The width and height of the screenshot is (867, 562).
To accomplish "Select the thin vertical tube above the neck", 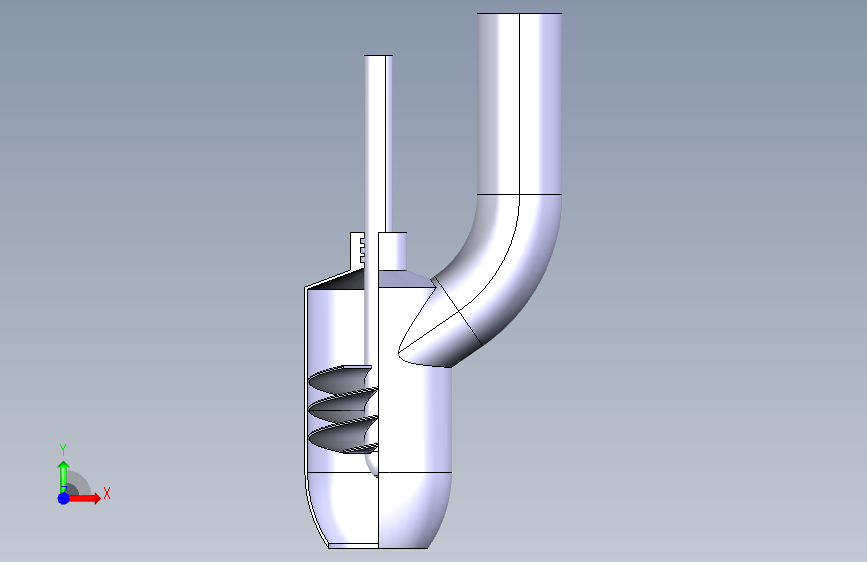I will (x=378, y=144).
